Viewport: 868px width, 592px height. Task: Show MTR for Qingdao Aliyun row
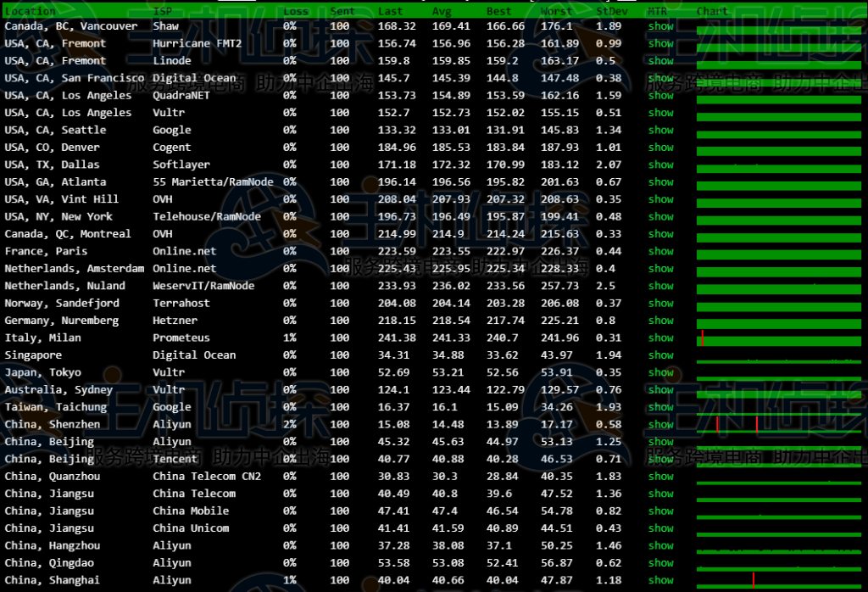(x=661, y=562)
